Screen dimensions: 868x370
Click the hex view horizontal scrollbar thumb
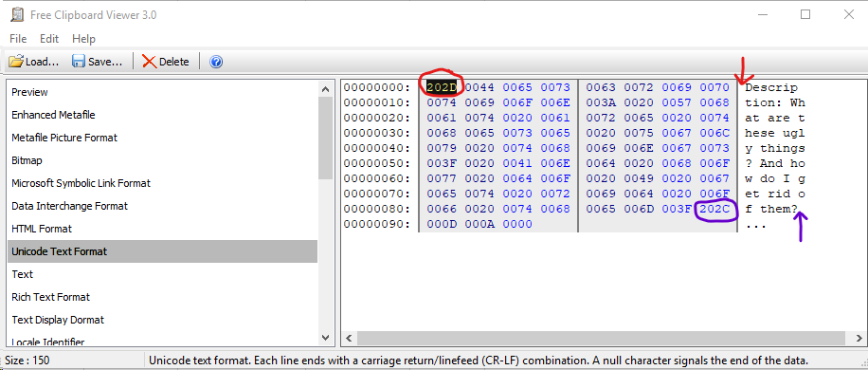(601, 338)
